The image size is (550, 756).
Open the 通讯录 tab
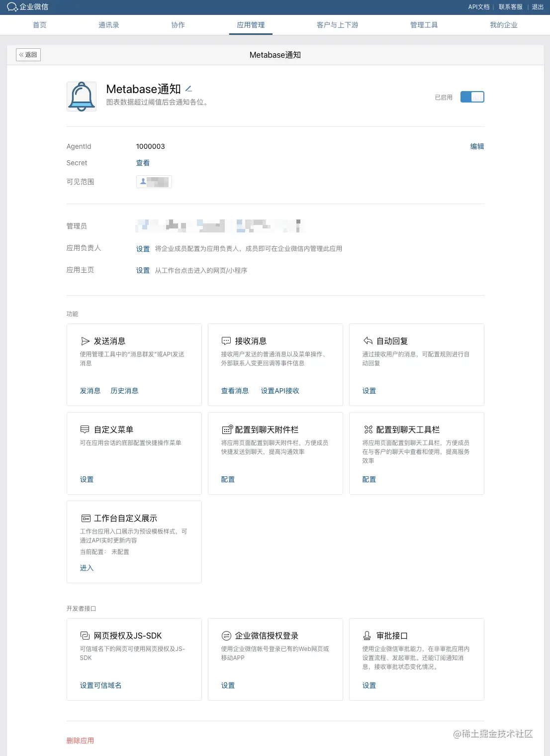pyautogui.click(x=109, y=25)
